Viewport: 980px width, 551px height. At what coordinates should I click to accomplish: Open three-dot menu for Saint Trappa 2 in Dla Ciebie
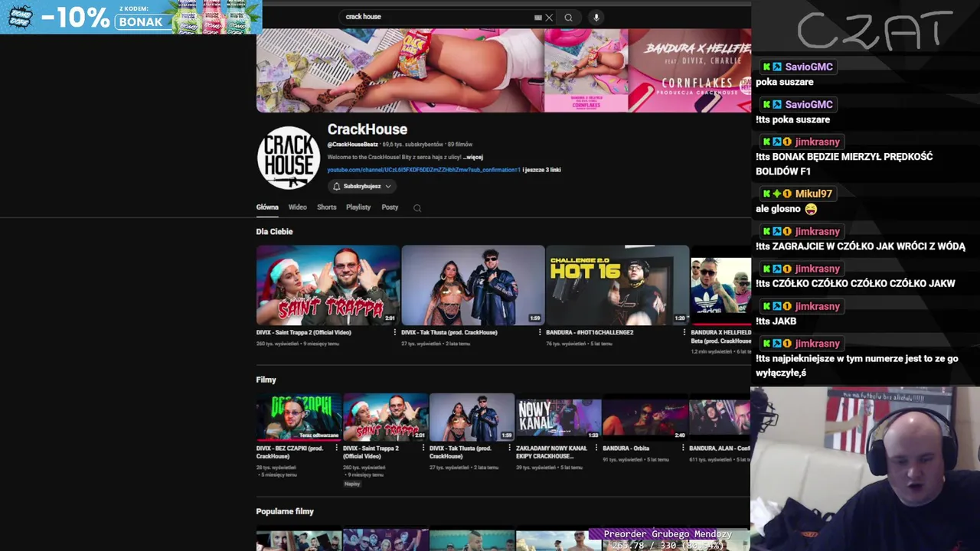point(394,333)
